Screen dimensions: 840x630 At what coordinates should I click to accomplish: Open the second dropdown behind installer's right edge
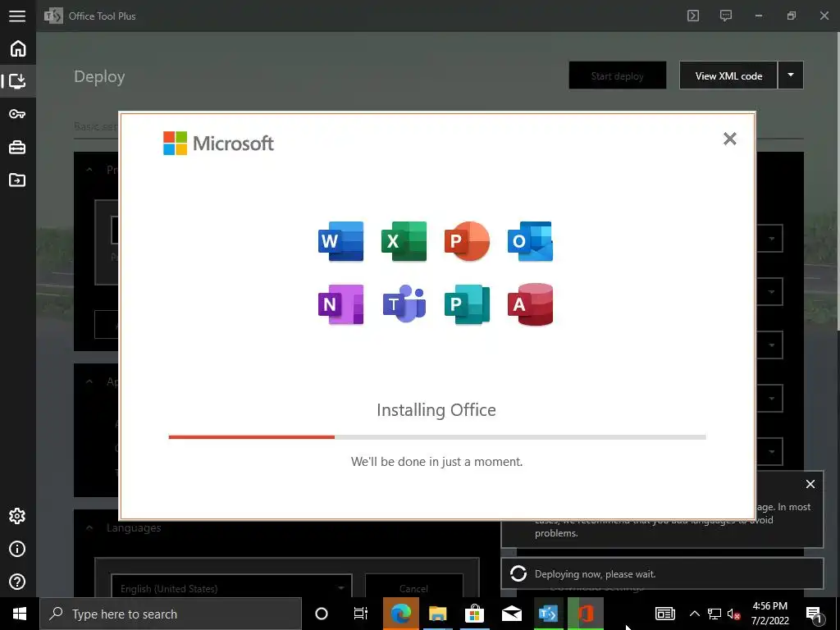(x=769, y=291)
